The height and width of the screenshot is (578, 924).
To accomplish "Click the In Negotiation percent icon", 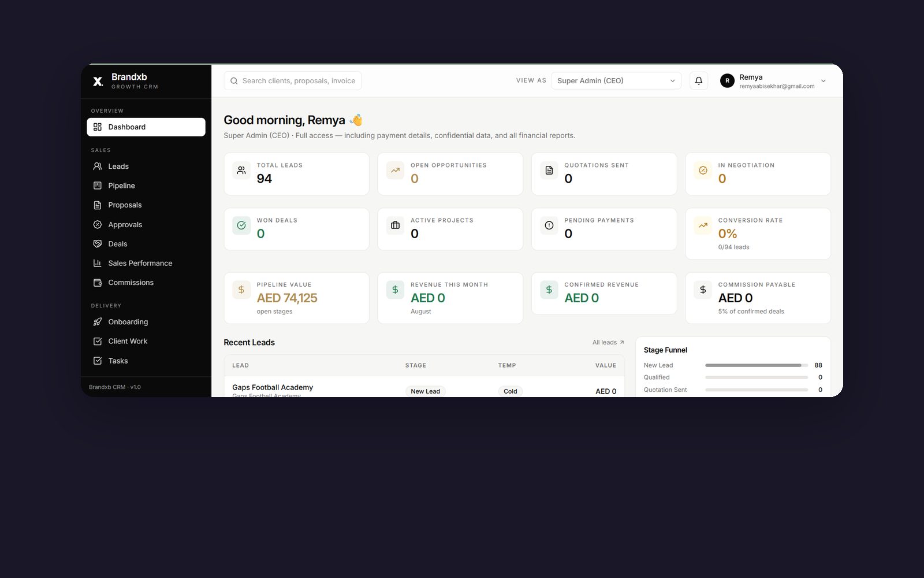I will [x=703, y=171].
